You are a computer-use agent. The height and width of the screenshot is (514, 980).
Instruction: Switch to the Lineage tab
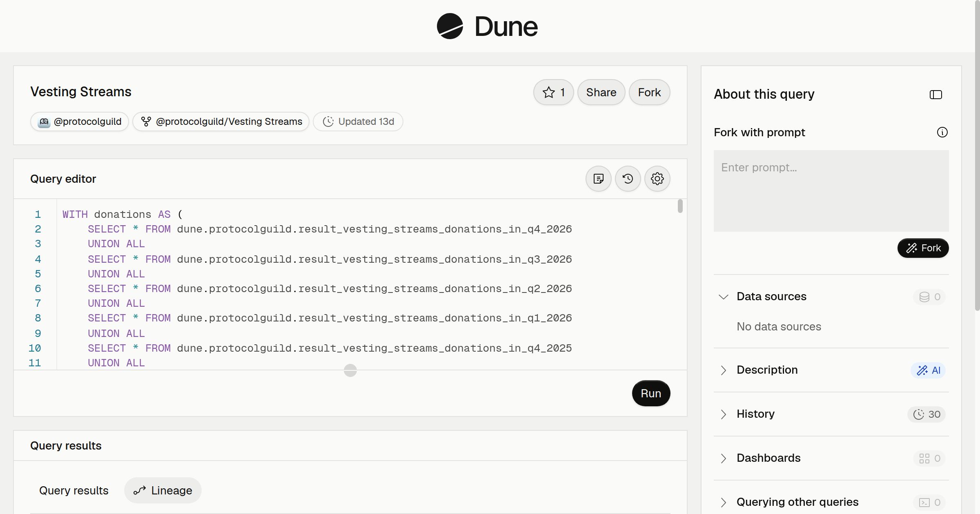pos(163,490)
